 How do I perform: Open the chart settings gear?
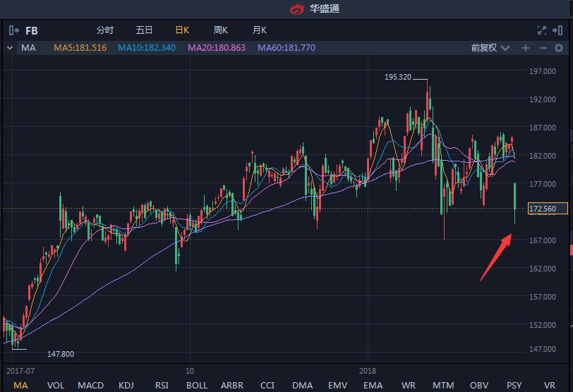tap(560, 48)
